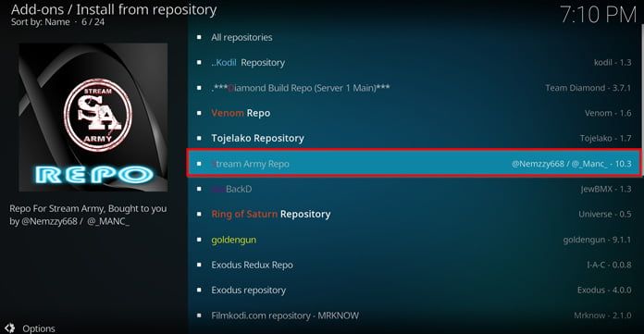The width and height of the screenshot is (644, 334).
Task: Click the Options label
Action: tap(39, 328)
